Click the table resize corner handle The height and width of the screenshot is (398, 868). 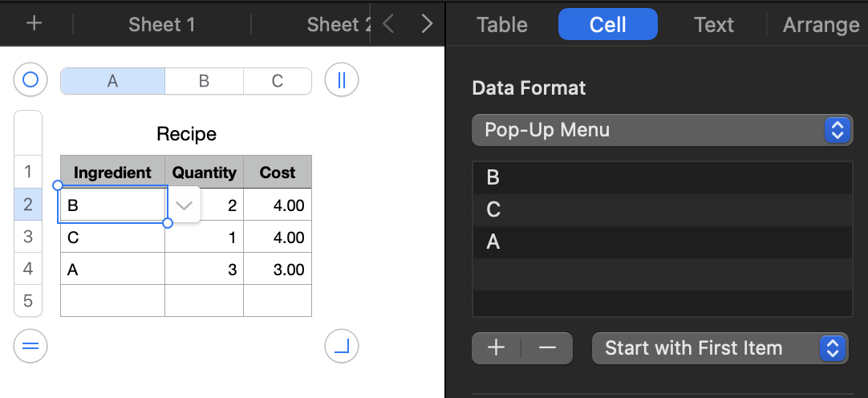point(341,347)
